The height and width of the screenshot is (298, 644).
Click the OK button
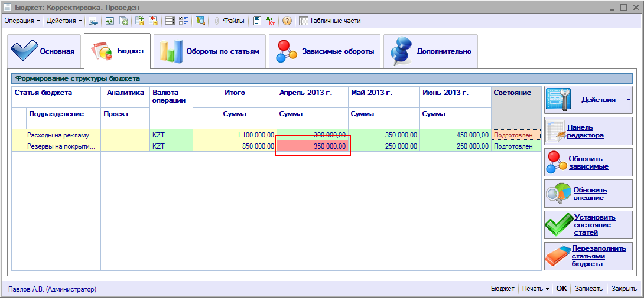pos(561,289)
